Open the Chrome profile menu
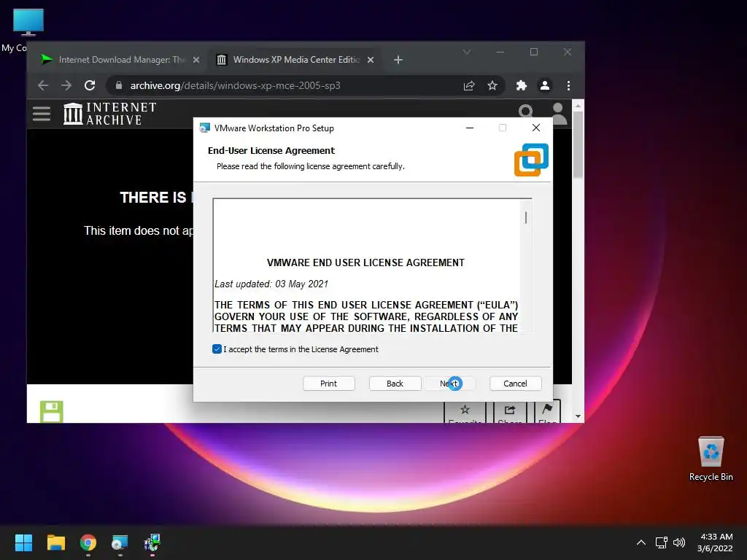The width and height of the screenshot is (747, 560). (544, 85)
